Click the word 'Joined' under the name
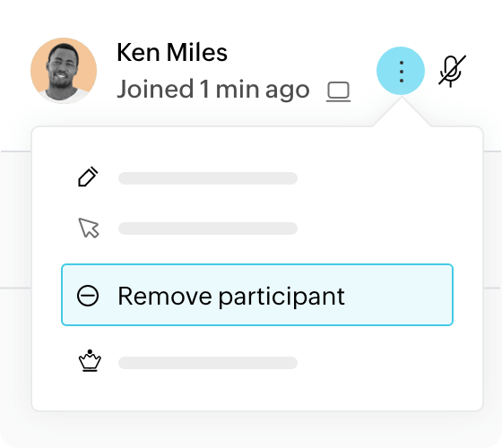The image size is (502, 448). coord(155,89)
